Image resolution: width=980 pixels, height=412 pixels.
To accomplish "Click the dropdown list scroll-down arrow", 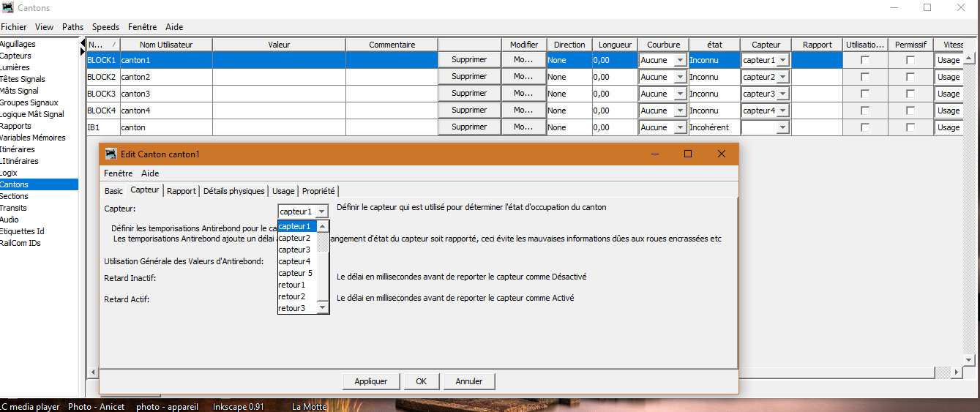I will pyautogui.click(x=323, y=308).
